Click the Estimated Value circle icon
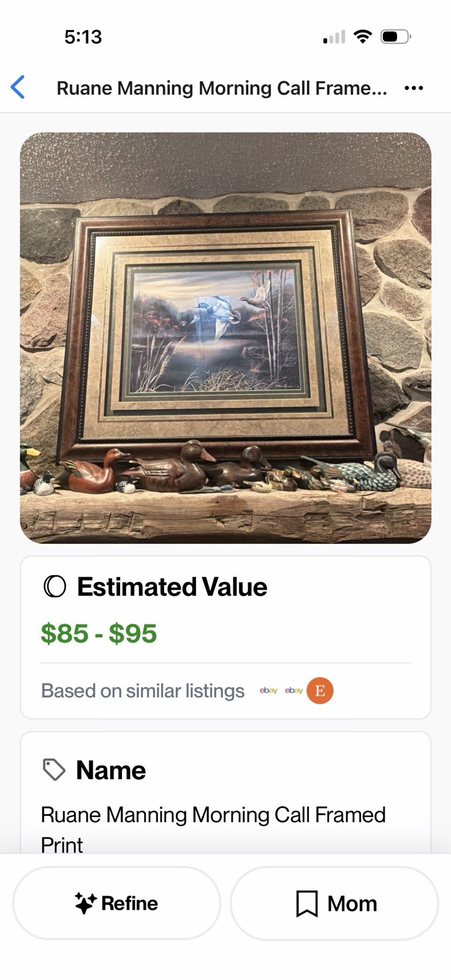Screen dimensions: 451x980 (x=55, y=587)
